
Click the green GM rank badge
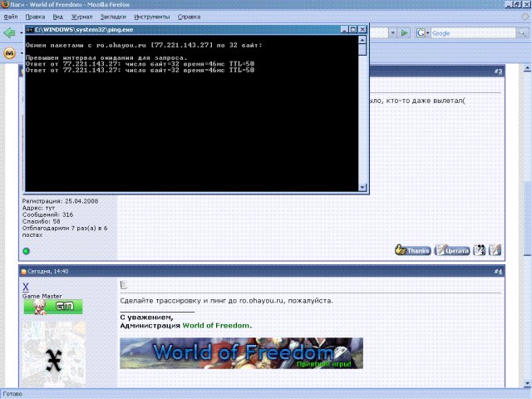pyautogui.click(x=53, y=307)
